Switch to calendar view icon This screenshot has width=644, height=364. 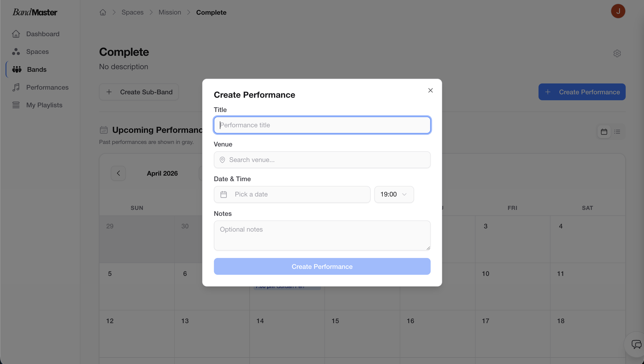604,132
